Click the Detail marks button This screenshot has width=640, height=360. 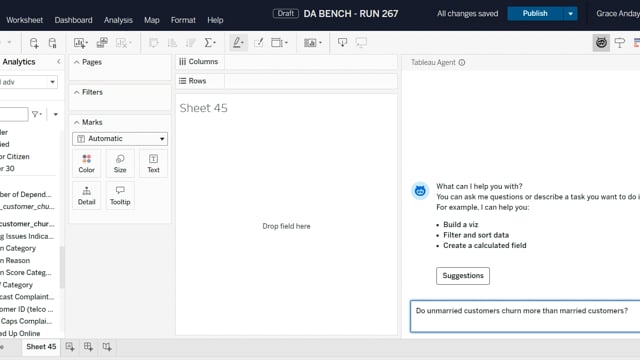(87, 196)
